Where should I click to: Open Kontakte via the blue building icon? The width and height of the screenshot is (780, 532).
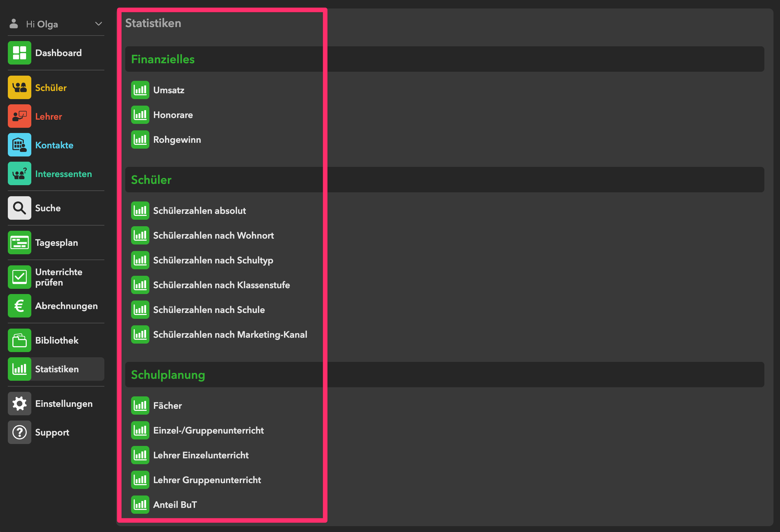click(20, 145)
